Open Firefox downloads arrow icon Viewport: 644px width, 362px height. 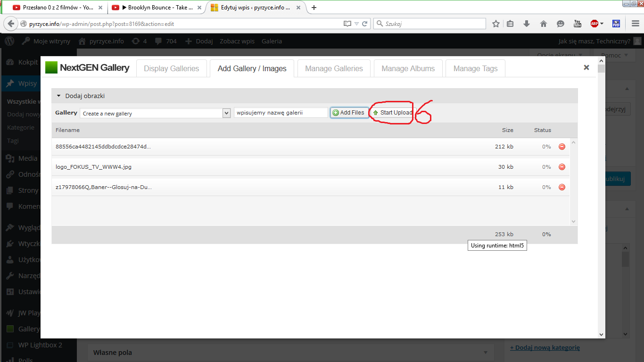pyautogui.click(x=527, y=24)
